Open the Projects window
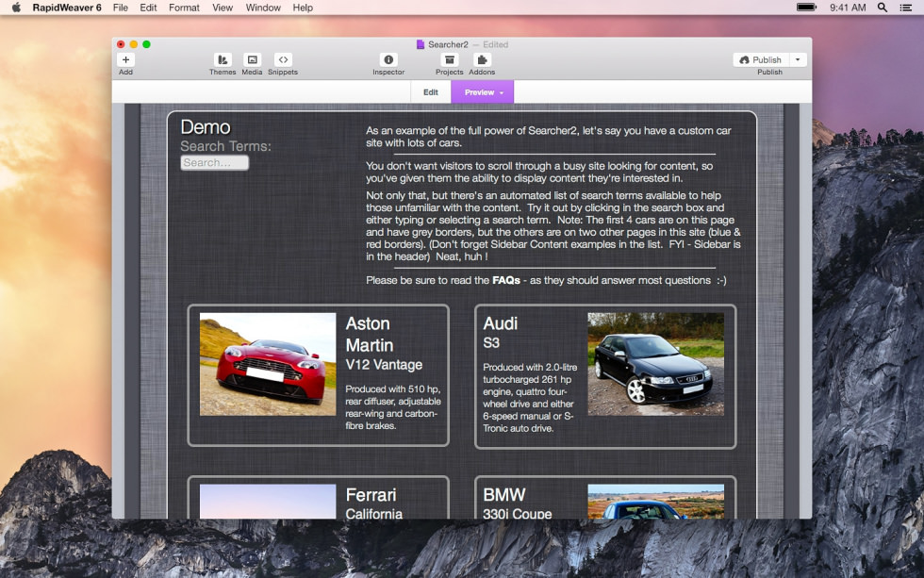This screenshot has height=578, width=924. (x=450, y=59)
